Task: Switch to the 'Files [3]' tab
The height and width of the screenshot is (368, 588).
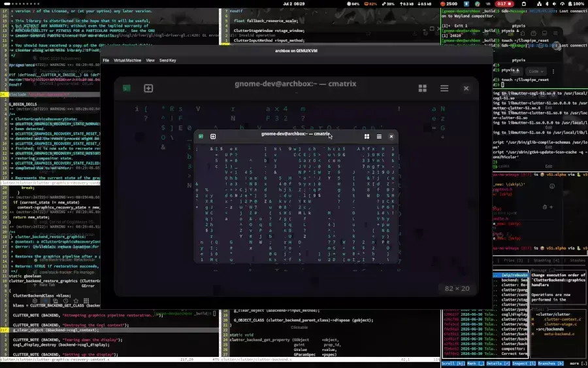Action: pos(513,260)
